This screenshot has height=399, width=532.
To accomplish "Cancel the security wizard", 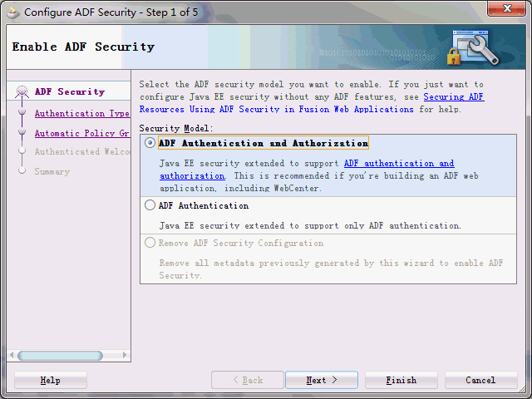I will click(x=480, y=380).
